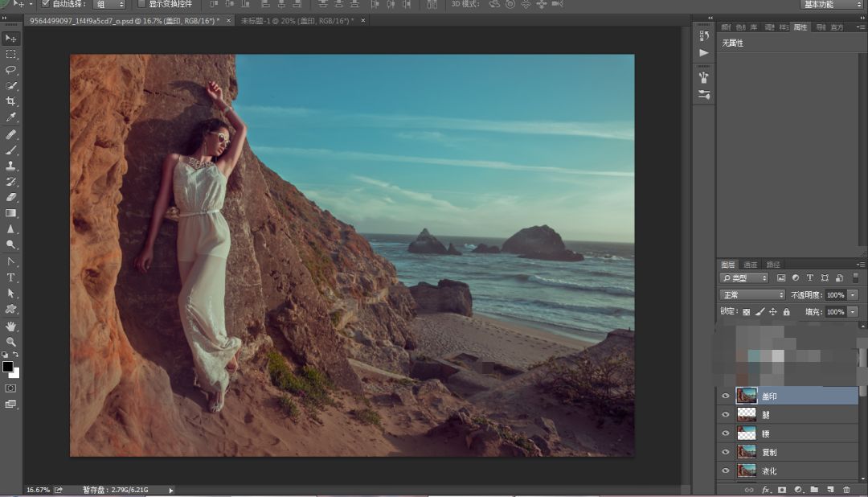Click the delete layer trash icon
Screen dimensions: 868x497
click(x=846, y=489)
